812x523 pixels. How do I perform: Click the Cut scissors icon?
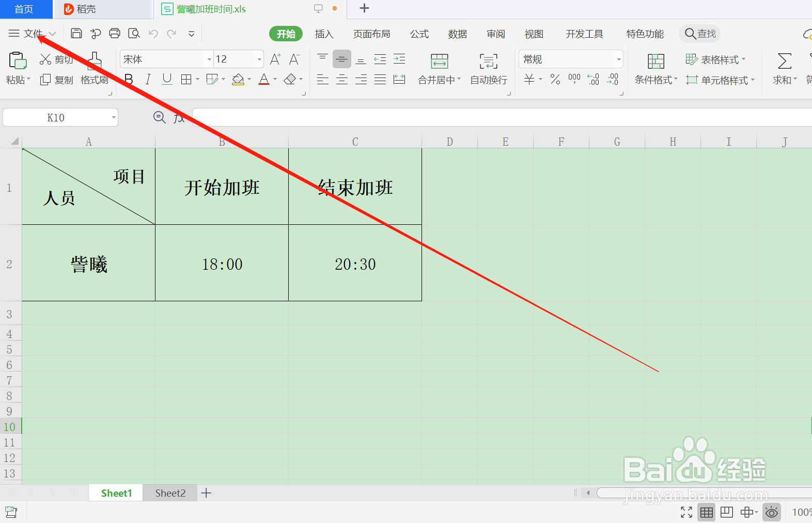tap(45, 59)
